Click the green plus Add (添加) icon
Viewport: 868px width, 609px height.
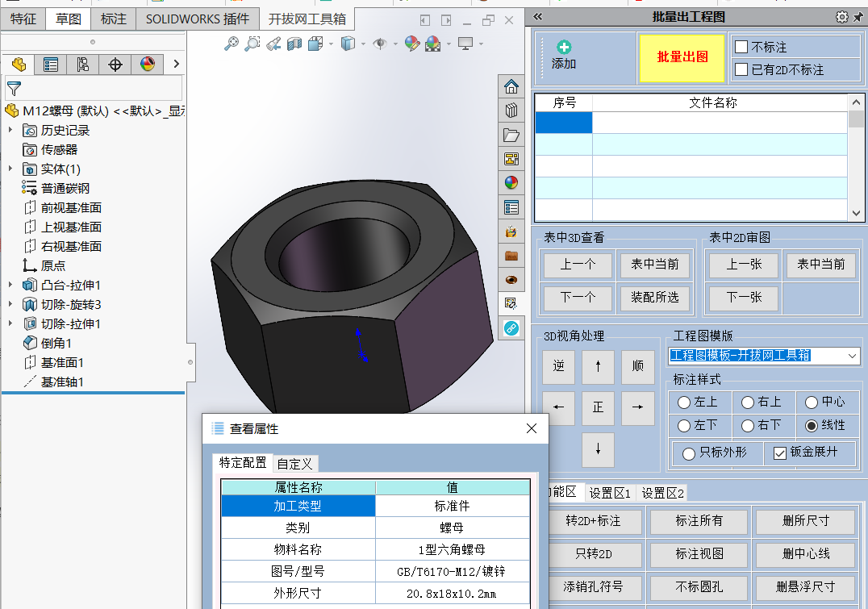[x=564, y=47]
